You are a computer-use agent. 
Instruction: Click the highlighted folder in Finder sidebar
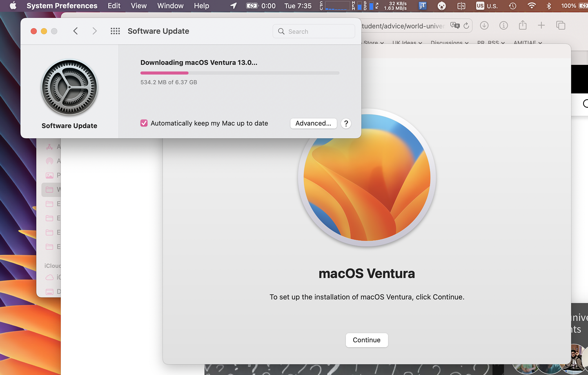[51, 189]
